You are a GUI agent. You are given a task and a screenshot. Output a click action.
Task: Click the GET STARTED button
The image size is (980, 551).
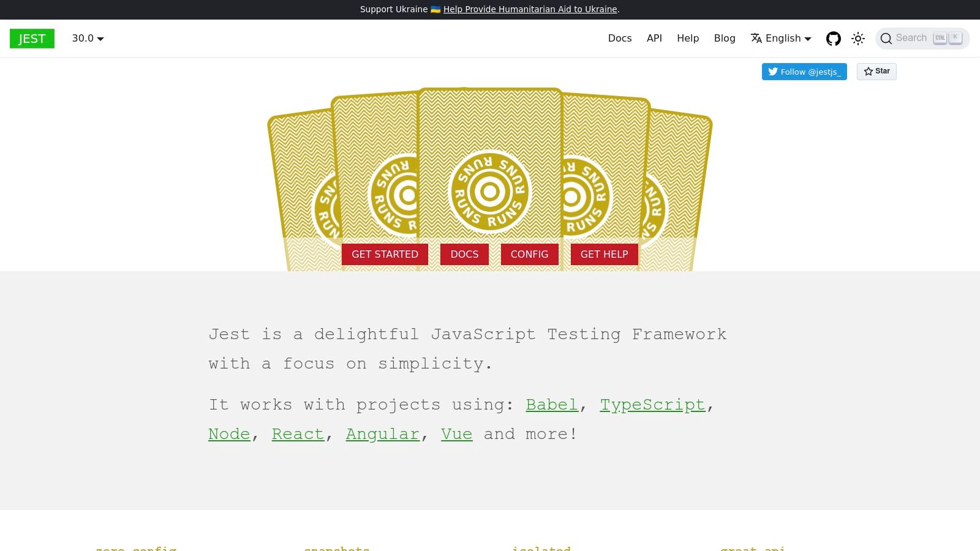pyautogui.click(x=385, y=255)
